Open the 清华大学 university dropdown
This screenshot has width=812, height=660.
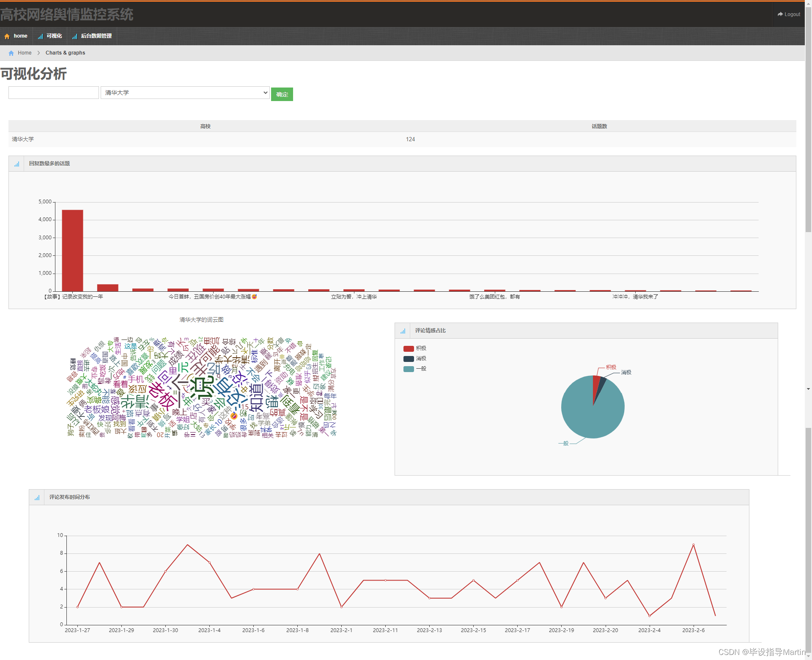point(185,93)
